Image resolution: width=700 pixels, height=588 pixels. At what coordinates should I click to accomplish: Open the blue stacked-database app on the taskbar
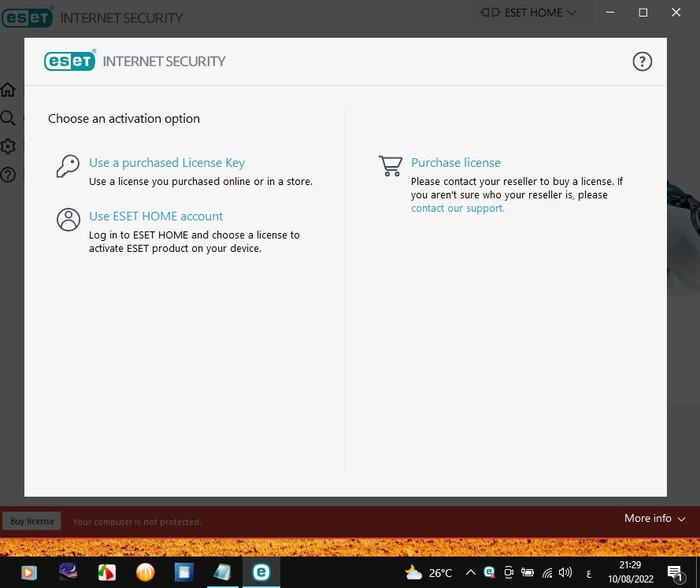(183, 572)
